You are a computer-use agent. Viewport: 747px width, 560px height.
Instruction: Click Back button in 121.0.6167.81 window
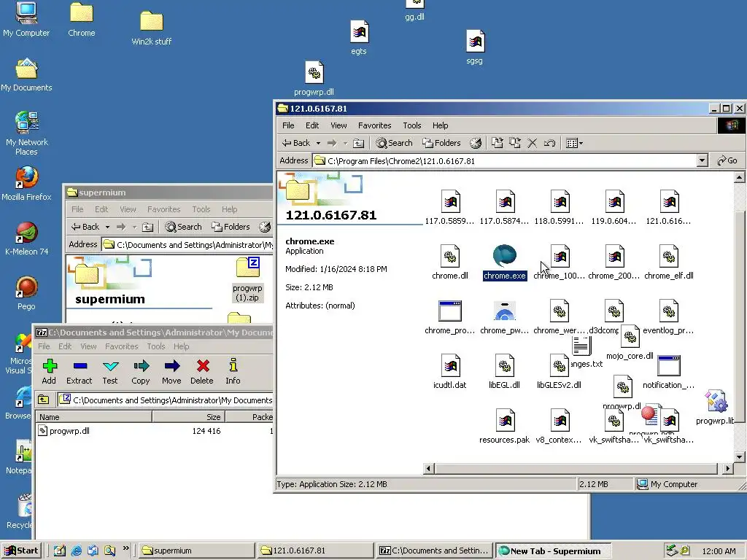pyautogui.click(x=296, y=143)
